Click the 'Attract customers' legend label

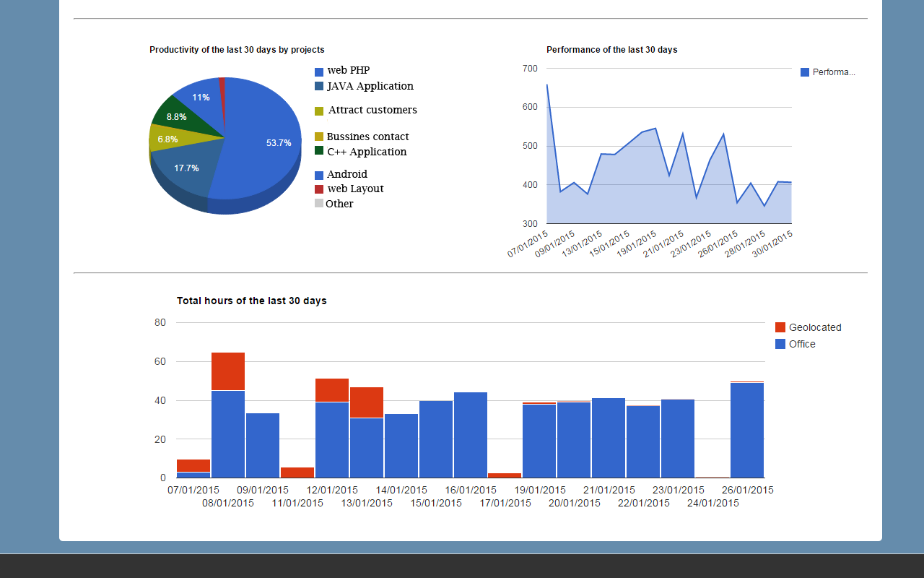pyautogui.click(x=372, y=110)
